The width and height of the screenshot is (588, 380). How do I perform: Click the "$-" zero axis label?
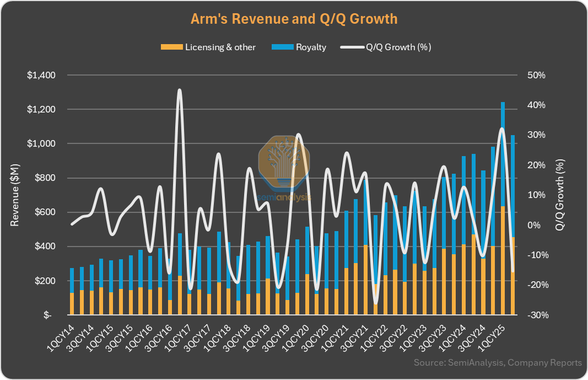47,315
